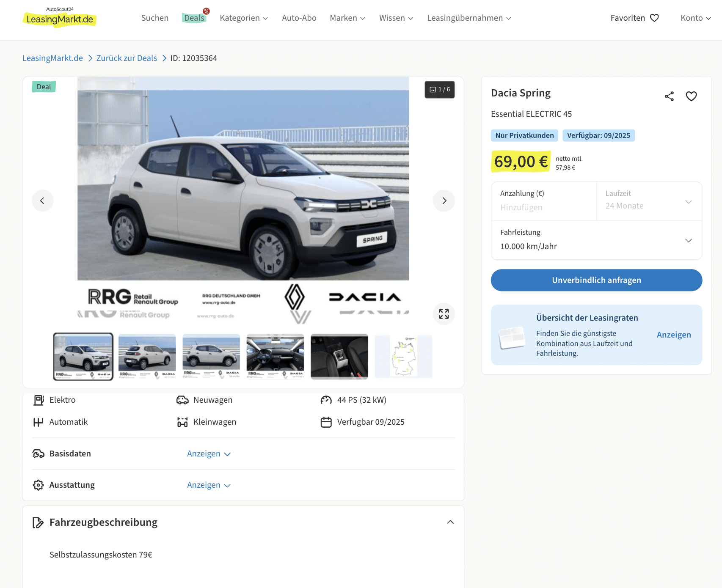722x588 pixels.
Task: Select fifth thumbnail showing interior seats
Action: pyautogui.click(x=339, y=357)
